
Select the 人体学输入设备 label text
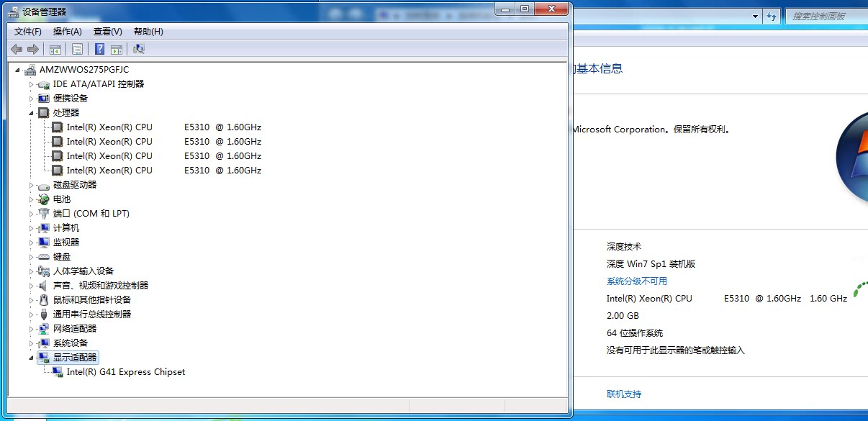coord(83,271)
